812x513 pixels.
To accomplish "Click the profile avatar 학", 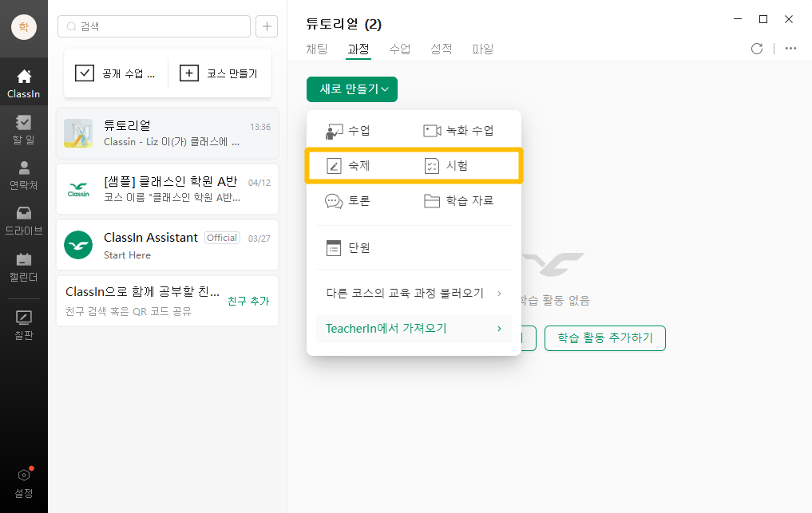I will [x=24, y=27].
